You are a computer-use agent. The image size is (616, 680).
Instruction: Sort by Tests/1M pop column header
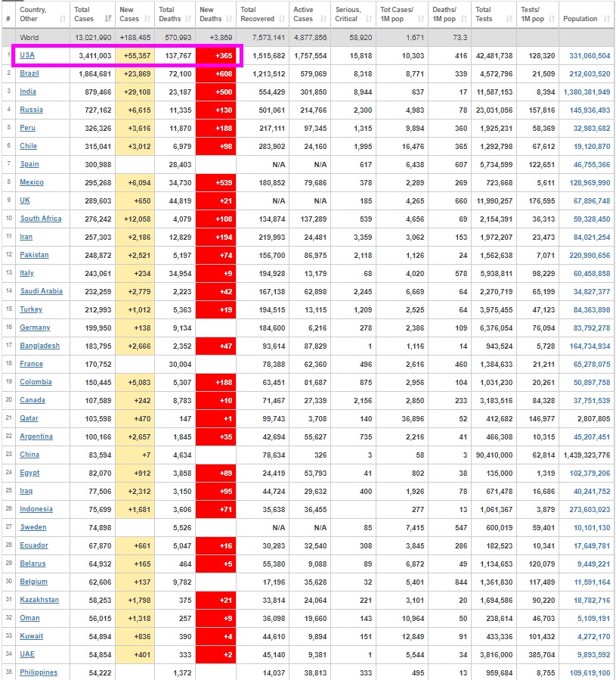530,14
